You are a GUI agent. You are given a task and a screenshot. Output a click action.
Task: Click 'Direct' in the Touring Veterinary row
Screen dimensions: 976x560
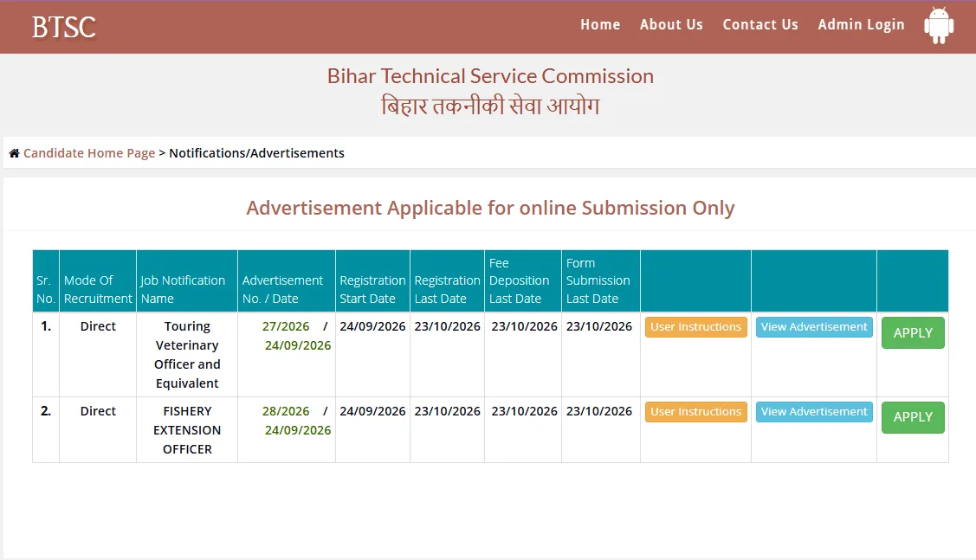(98, 326)
